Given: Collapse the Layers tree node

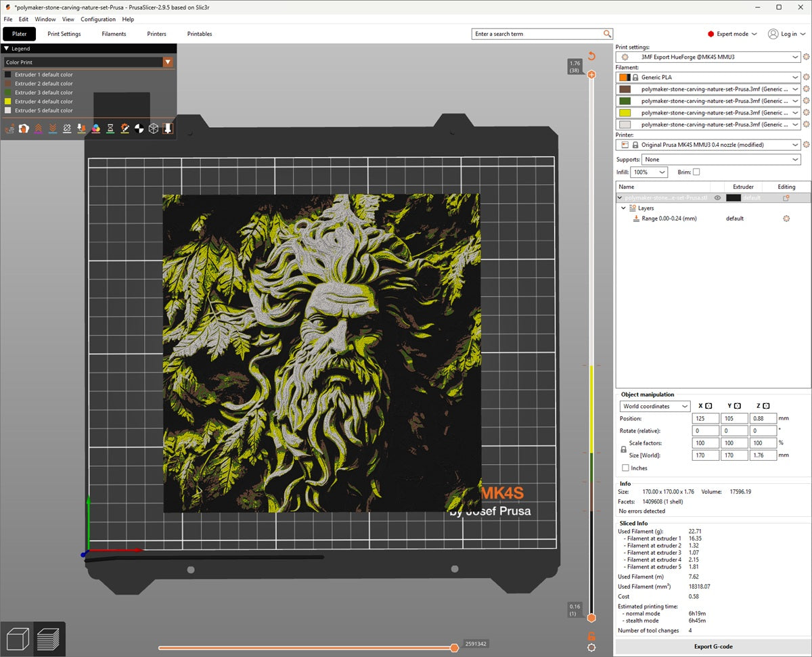Looking at the screenshot, I should tap(624, 208).
